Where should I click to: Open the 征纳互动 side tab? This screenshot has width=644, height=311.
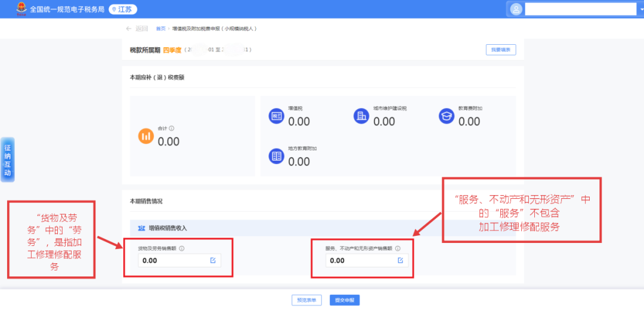[8, 159]
